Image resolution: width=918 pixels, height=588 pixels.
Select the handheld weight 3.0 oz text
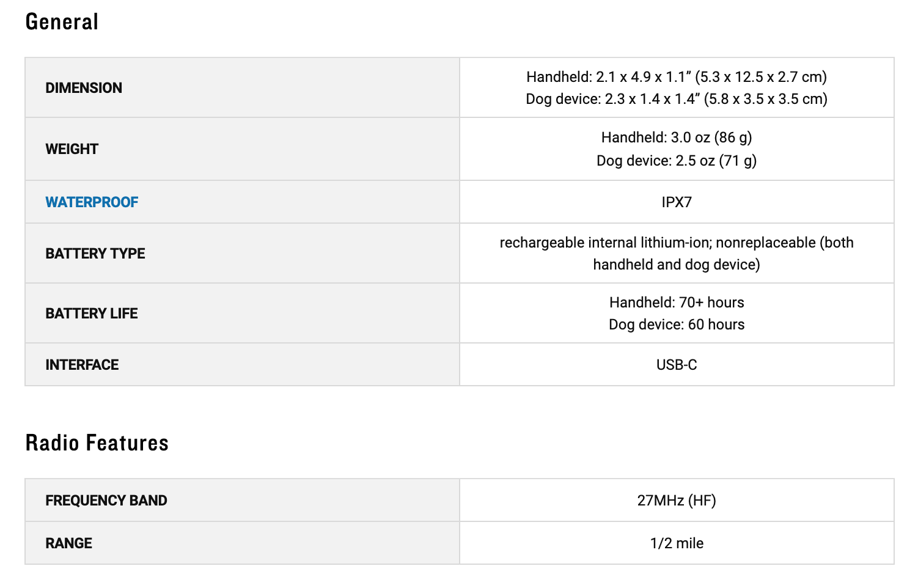point(677,138)
